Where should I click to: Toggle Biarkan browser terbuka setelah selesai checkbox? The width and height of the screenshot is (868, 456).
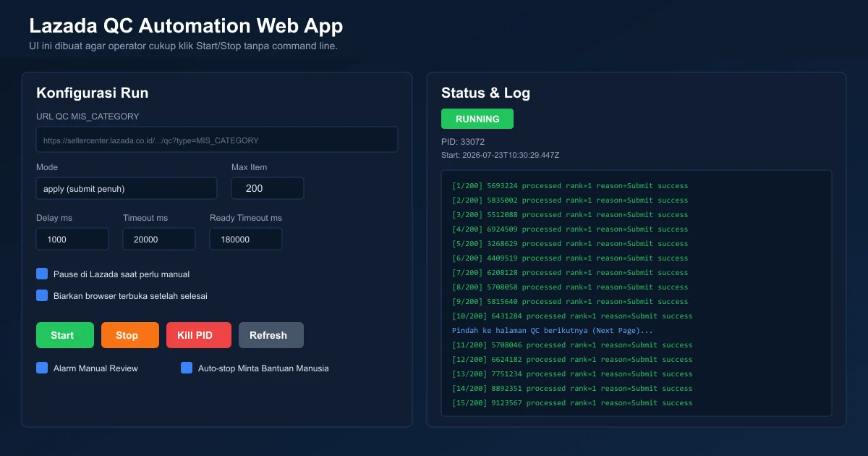[42, 295]
